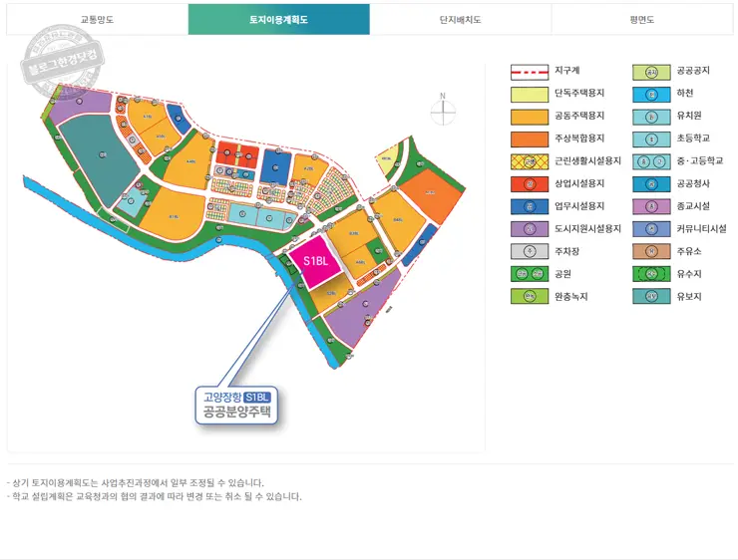Click the 공원 green legend icon
This screenshot has height=560, width=738.
click(x=530, y=274)
